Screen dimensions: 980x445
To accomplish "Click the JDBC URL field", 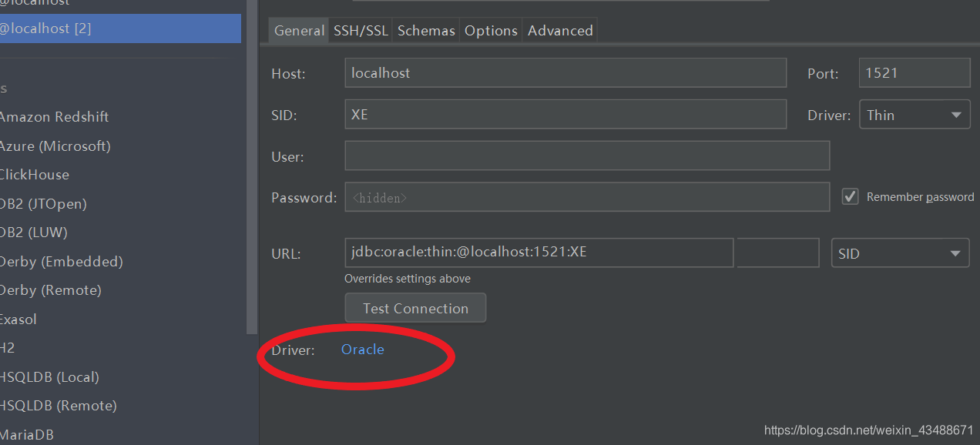I will [x=539, y=253].
